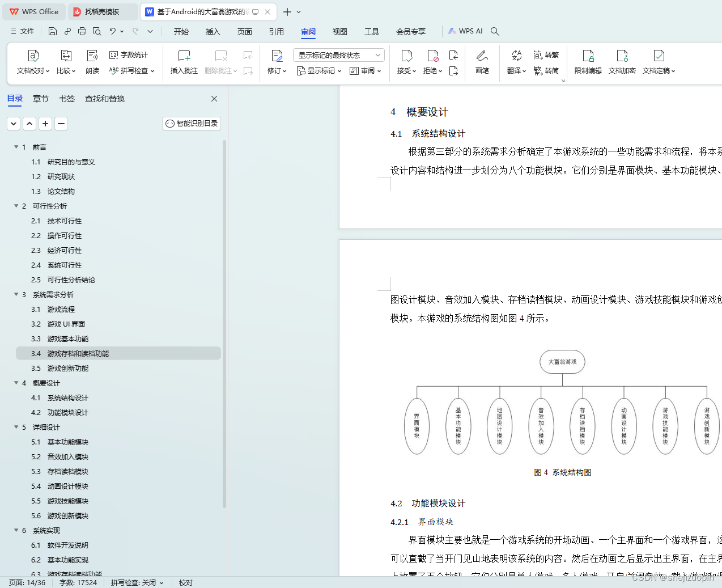The image size is (722, 588).
Task: Click the search magnifier beside WPS AI
Action: coord(495,31)
